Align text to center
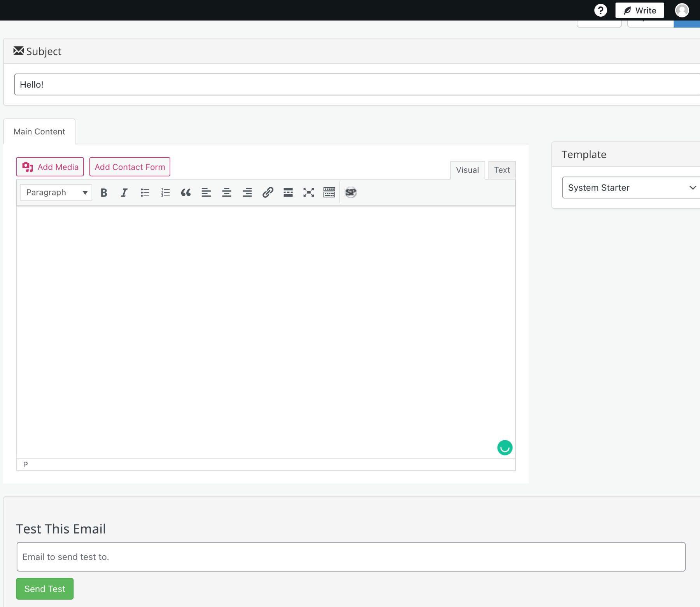Screen dimensions: 700x607 (x=227, y=192)
